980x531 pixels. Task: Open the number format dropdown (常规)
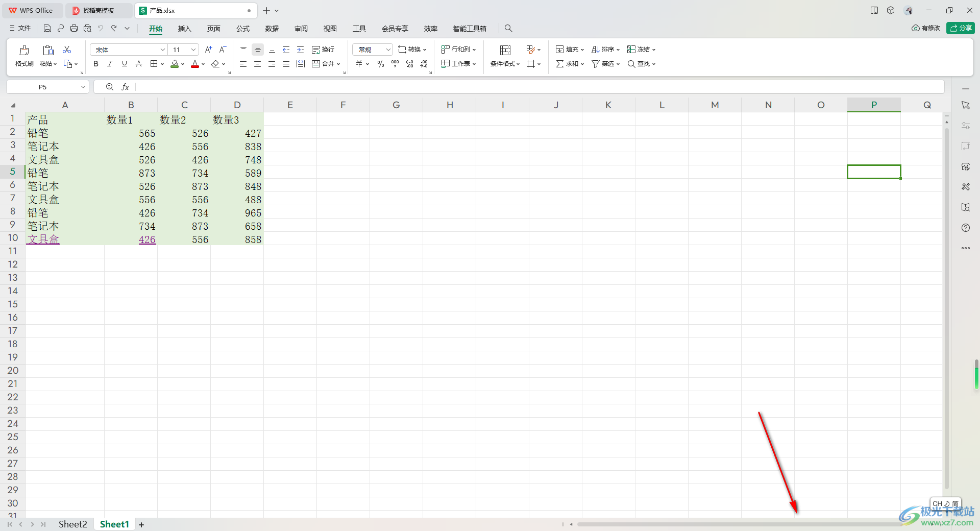point(388,50)
